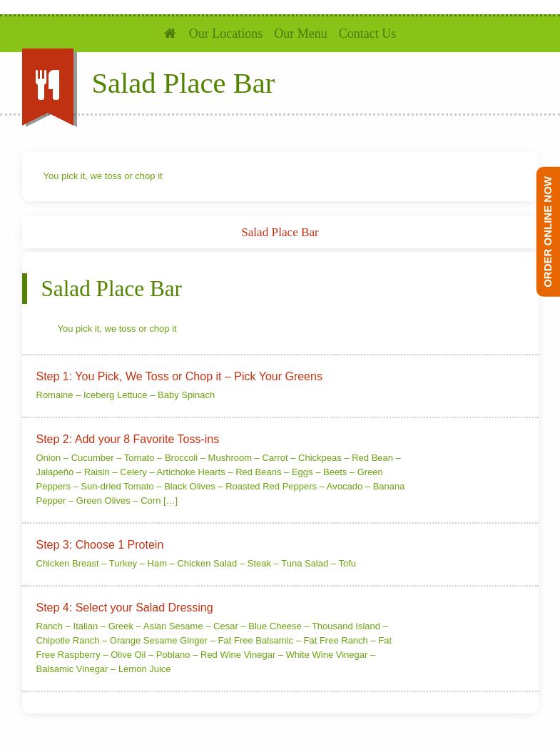560x752 pixels.
Task: Click the Onion – Cucumber toss-ins list text
Action: tap(220, 479)
